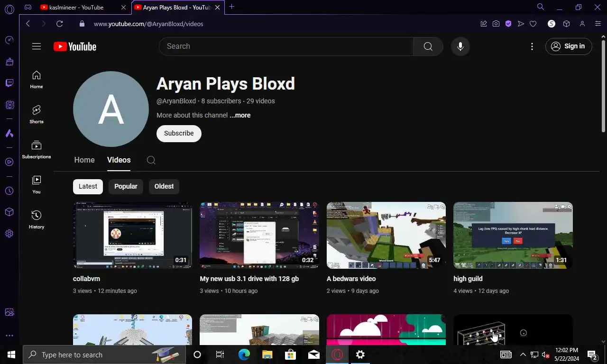Show hidden system tray icons
The width and height of the screenshot is (607, 364).
click(x=523, y=355)
